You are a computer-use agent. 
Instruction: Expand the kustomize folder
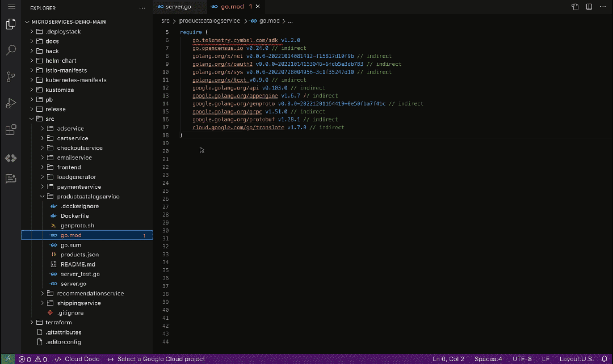click(x=60, y=90)
